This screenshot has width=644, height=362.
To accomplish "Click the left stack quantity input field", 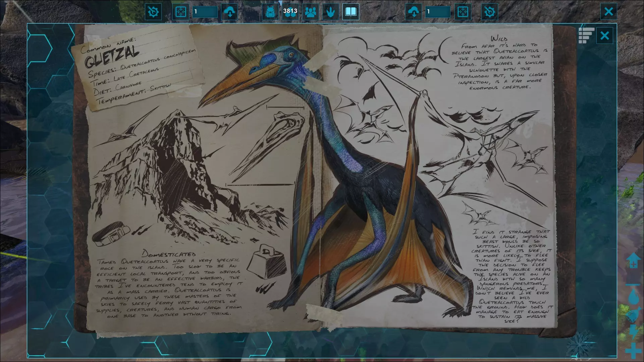I will click(x=205, y=12).
